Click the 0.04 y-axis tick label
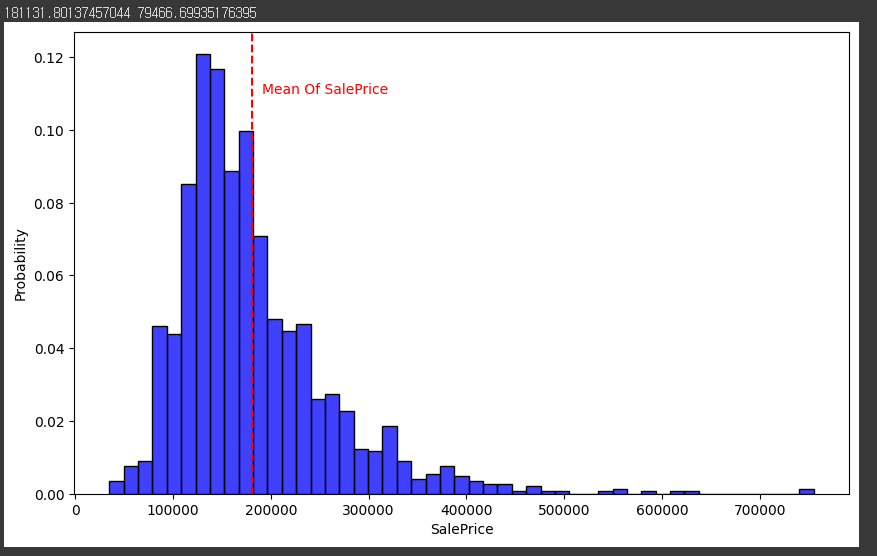Viewport: 877px width, 556px height. (48, 349)
